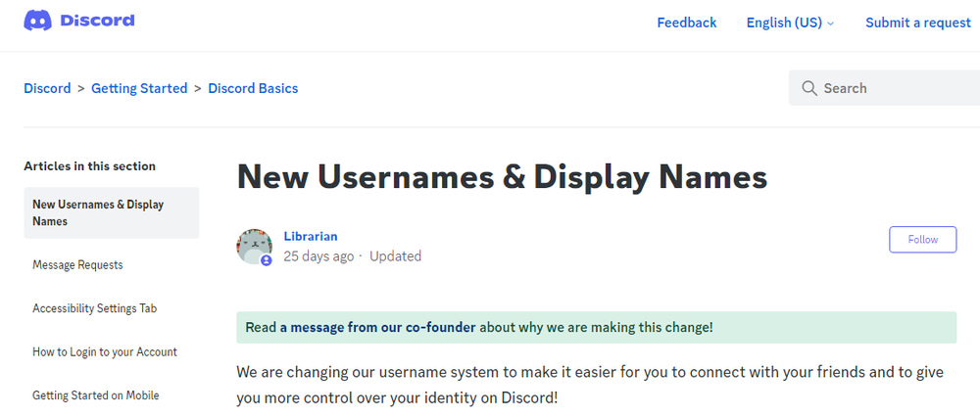Image resolution: width=980 pixels, height=417 pixels.
Task: Open Getting Started on Mobile article
Action: 96,395
